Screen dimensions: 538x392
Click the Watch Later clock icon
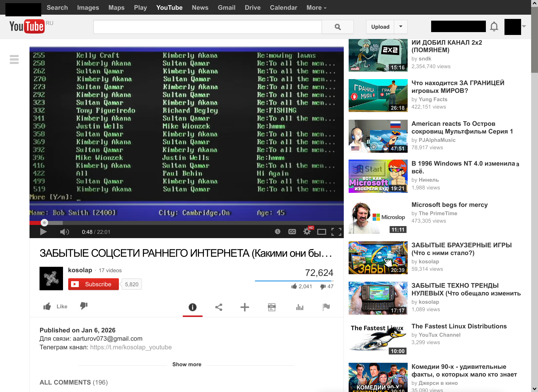point(277,232)
